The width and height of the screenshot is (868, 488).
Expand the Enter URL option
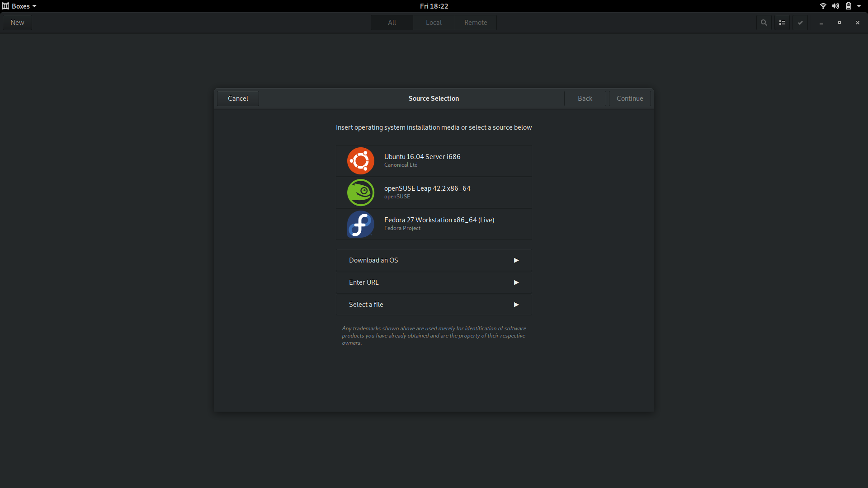click(434, 282)
